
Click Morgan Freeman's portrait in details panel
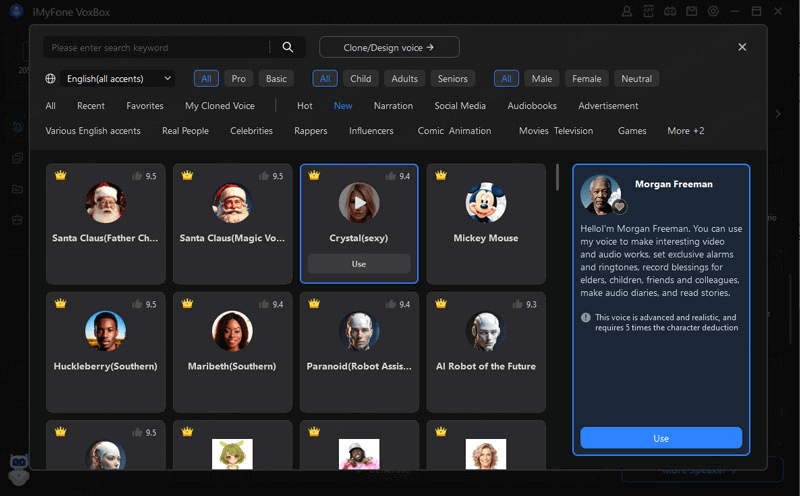(x=601, y=195)
